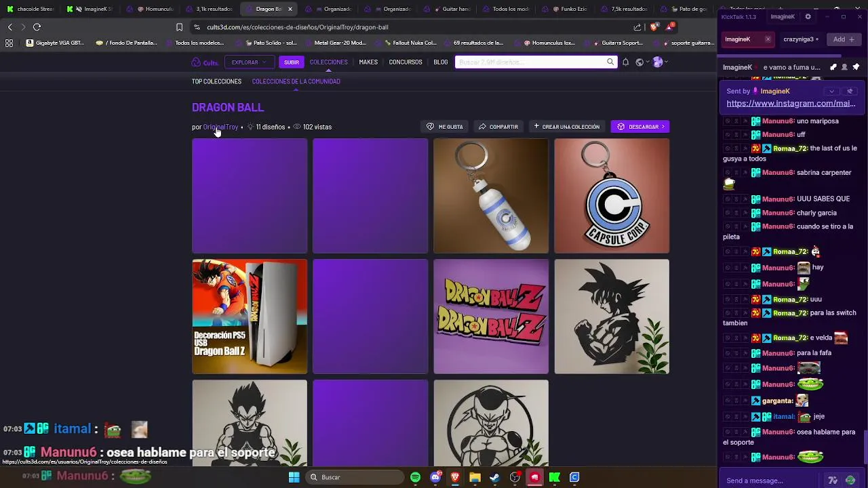Open the Brave Shields lion icon
The width and height of the screenshot is (868, 488).
click(654, 27)
